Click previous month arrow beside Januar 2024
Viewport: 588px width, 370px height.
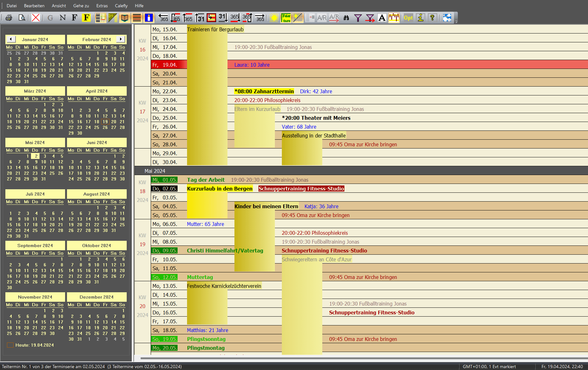pyautogui.click(x=11, y=39)
